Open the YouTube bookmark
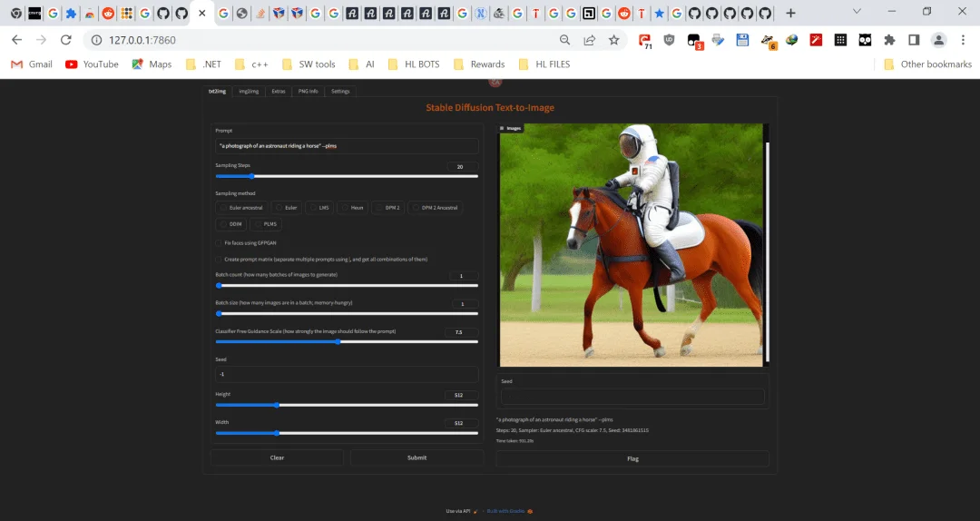This screenshot has width=980, height=521. click(x=92, y=64)
